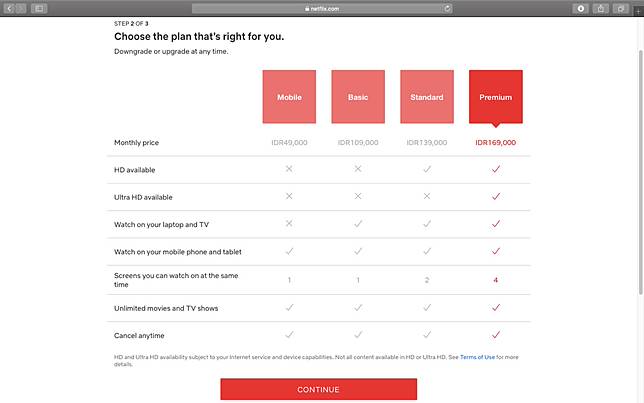Click the Premium 4 screens value
Viewport: 644px width, 403px height.
click(x=495, y=280)
